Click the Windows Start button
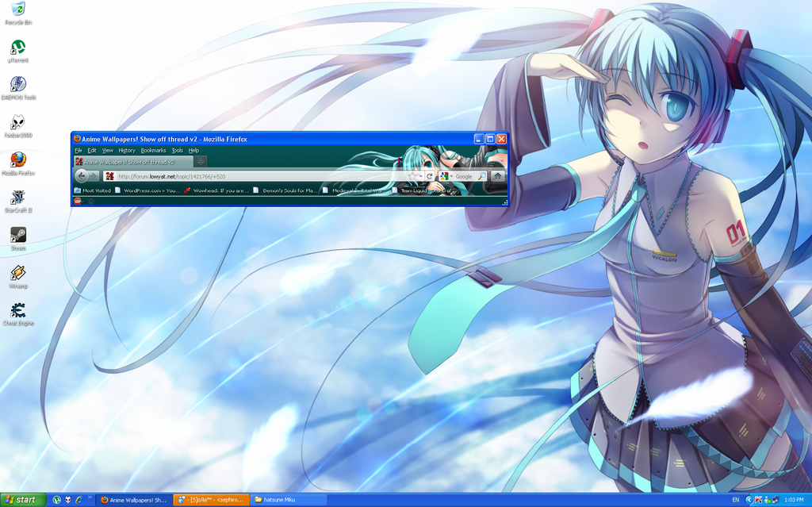Image resolution: width=812 pixels, height=507 pixels. coord(23,500)
